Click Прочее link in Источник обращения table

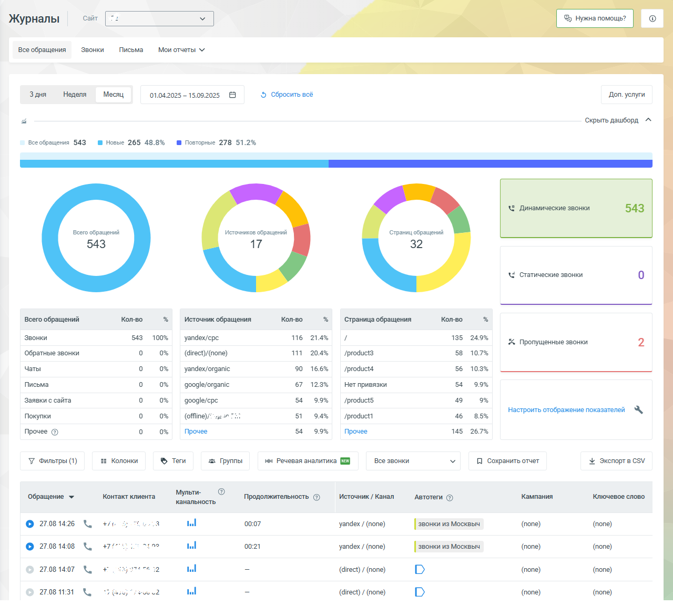pos(196,432)
